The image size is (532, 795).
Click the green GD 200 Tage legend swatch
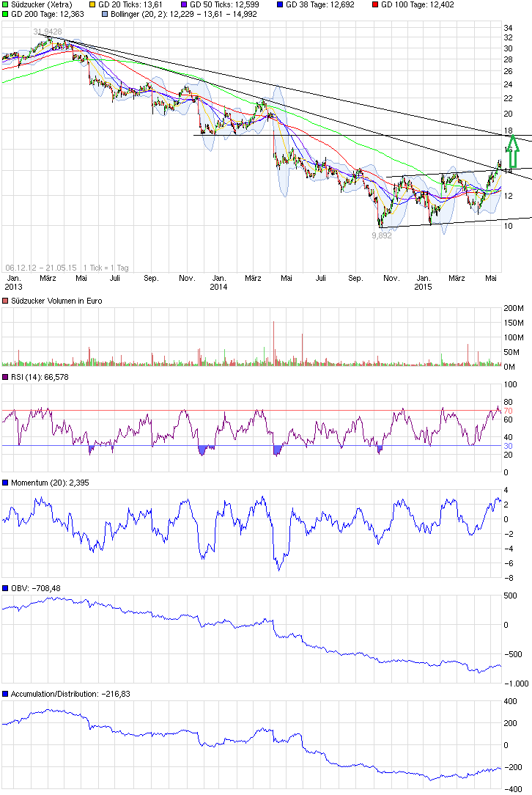(x=6, y=14)
